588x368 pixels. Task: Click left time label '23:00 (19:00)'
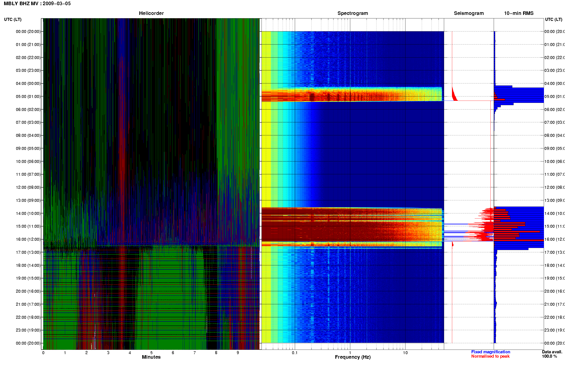tap(28, 330)
